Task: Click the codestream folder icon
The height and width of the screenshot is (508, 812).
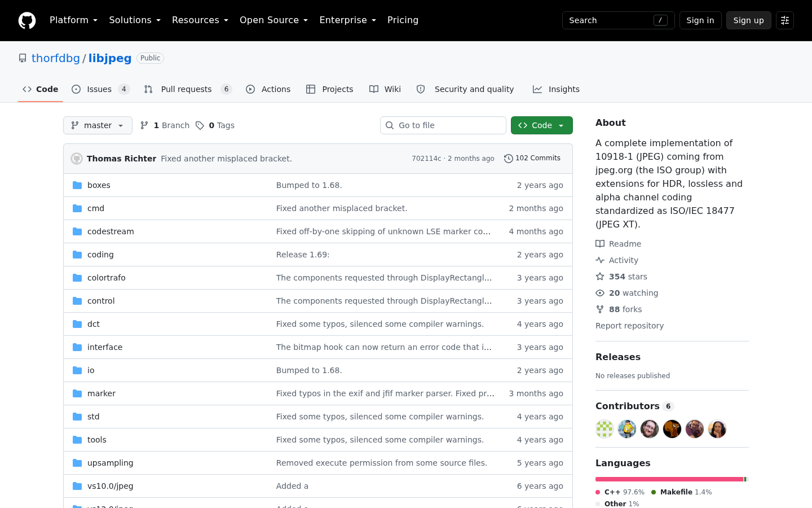Action: 77,231
